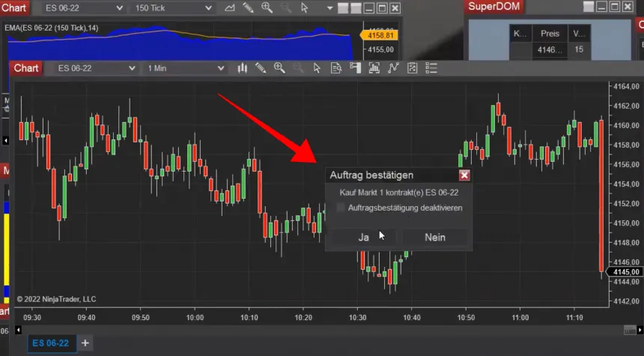The height and width of the screenshot is (356, 644).
Task: Click second link square in 150 Tick chart
Action: pos(356,7)
